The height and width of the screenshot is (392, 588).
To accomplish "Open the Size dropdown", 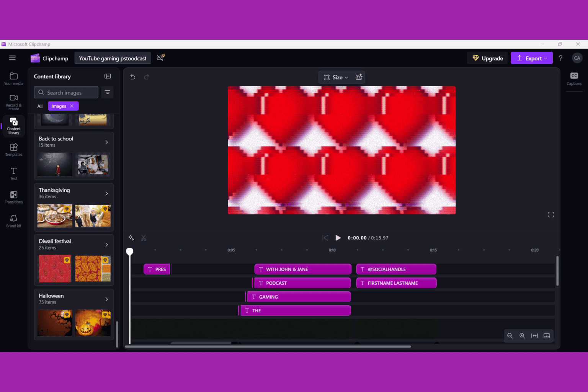I will click(x=336, y=77).
